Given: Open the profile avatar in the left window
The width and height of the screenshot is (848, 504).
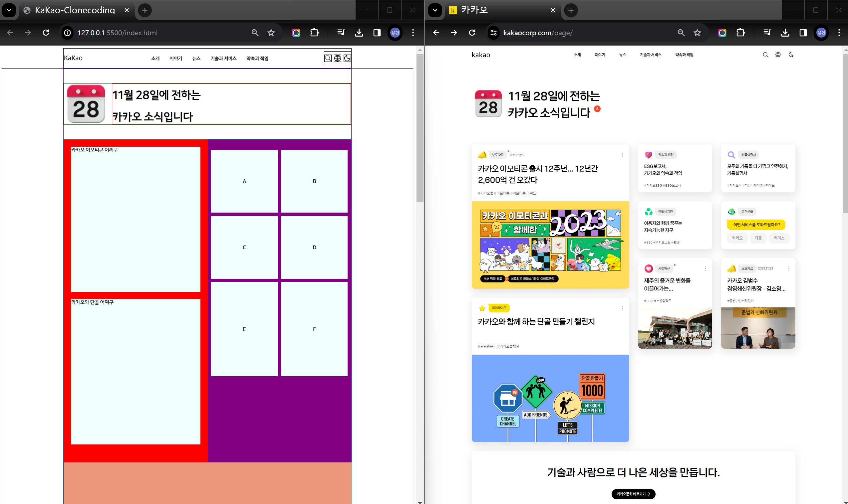Looking at the screenshot, I should [x=395, y=33].
